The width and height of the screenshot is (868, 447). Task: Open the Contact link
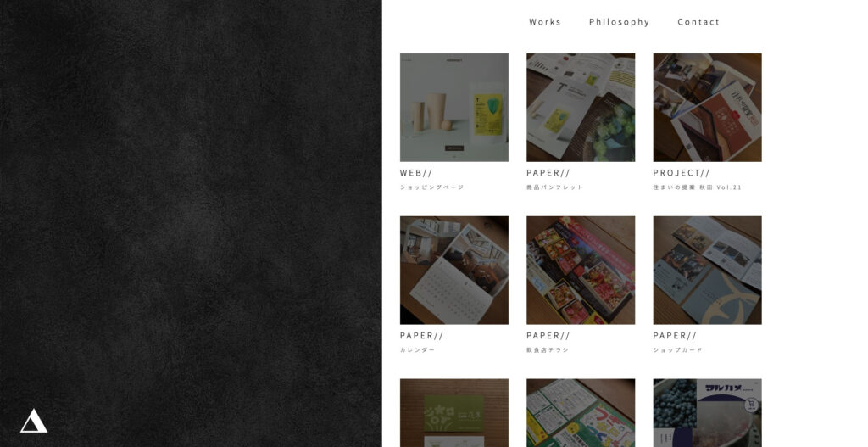pos(698,22)
